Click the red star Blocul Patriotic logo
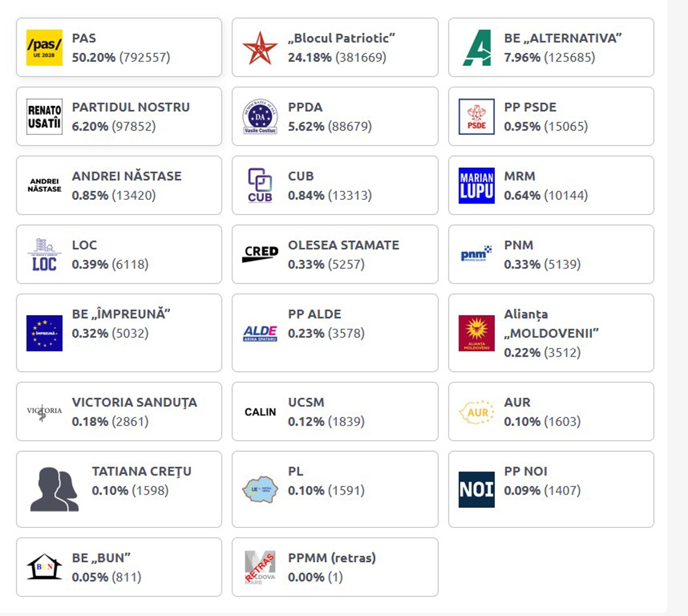Viewport: 688px width, 616px height. coord(260,48)
